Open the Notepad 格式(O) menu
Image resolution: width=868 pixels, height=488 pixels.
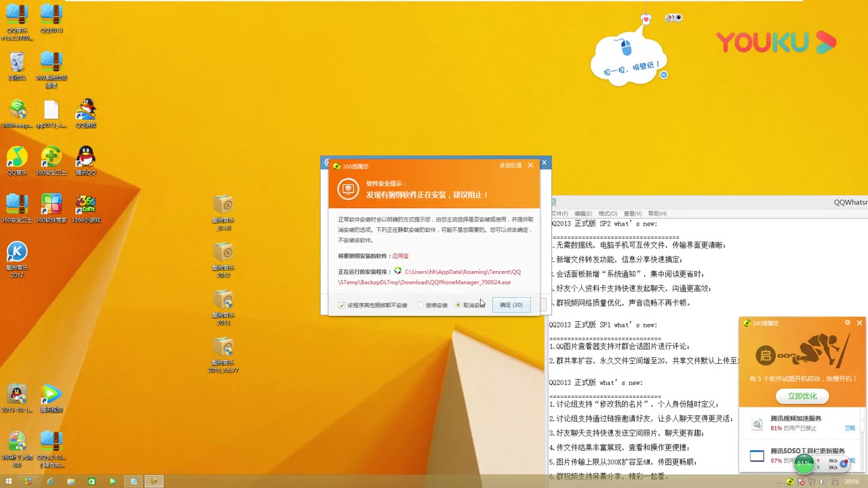point(608,213)
